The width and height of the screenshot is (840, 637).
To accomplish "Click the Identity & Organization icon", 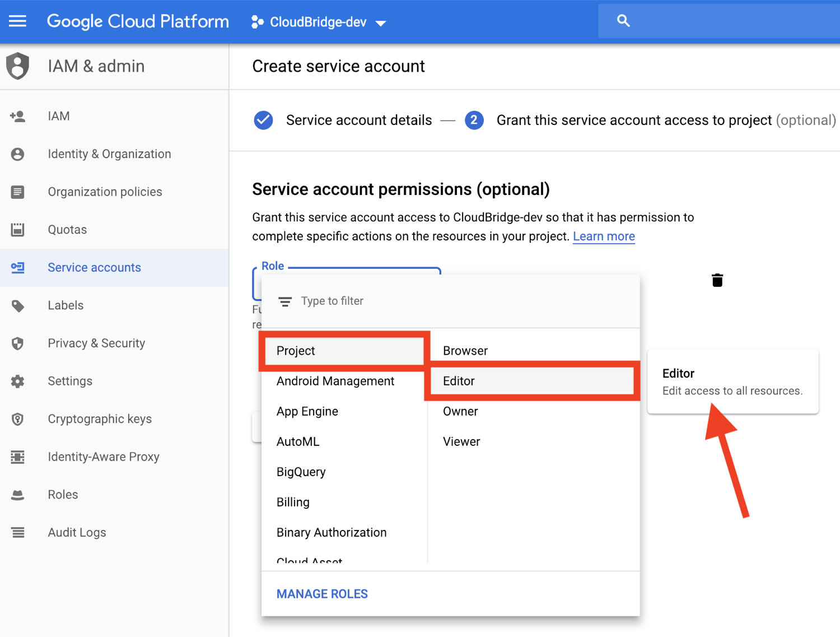I will coord(17,154).
